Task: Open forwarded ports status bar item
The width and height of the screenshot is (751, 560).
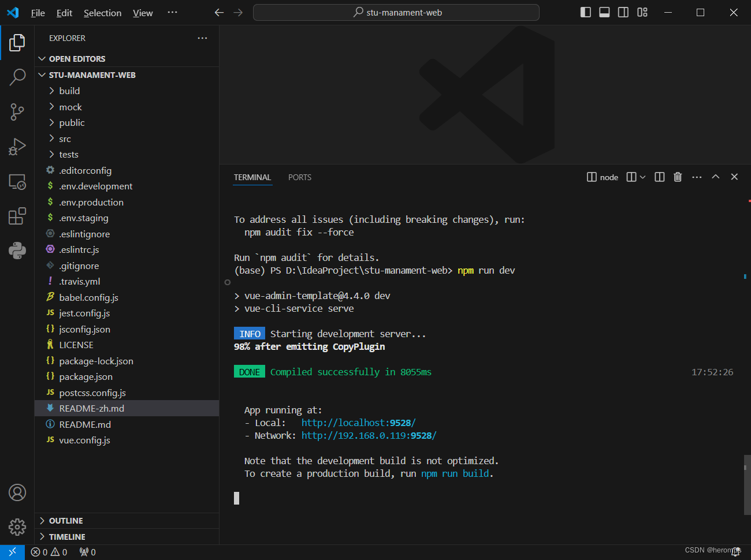Action: pyautogui.click(x=88, y=552)
